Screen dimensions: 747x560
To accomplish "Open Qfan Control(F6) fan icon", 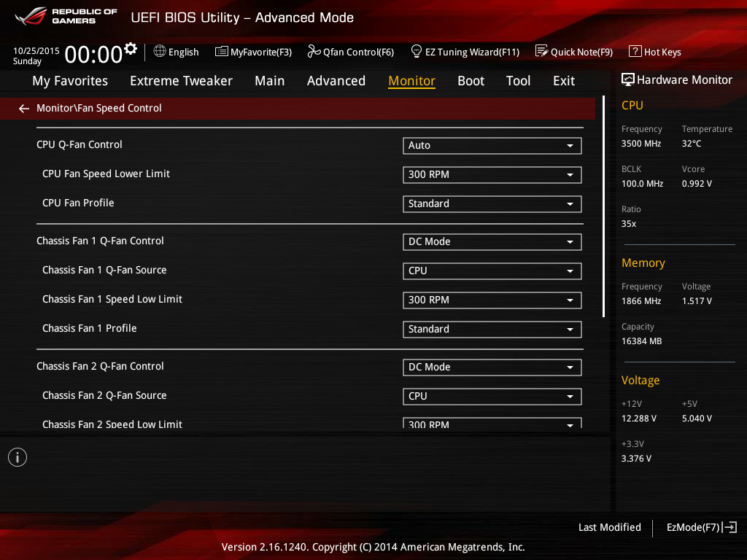I will (x=314, y=51).
